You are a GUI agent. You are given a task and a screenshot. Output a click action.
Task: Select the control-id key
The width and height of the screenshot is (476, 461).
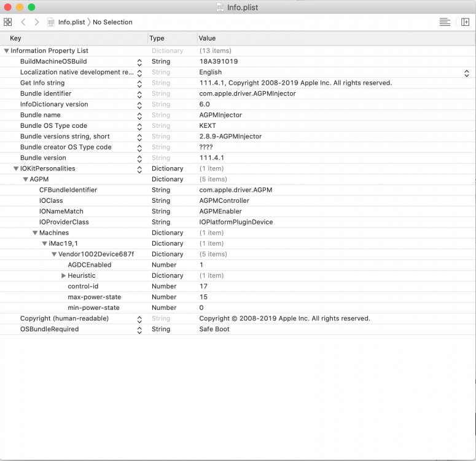coord(83,286)
